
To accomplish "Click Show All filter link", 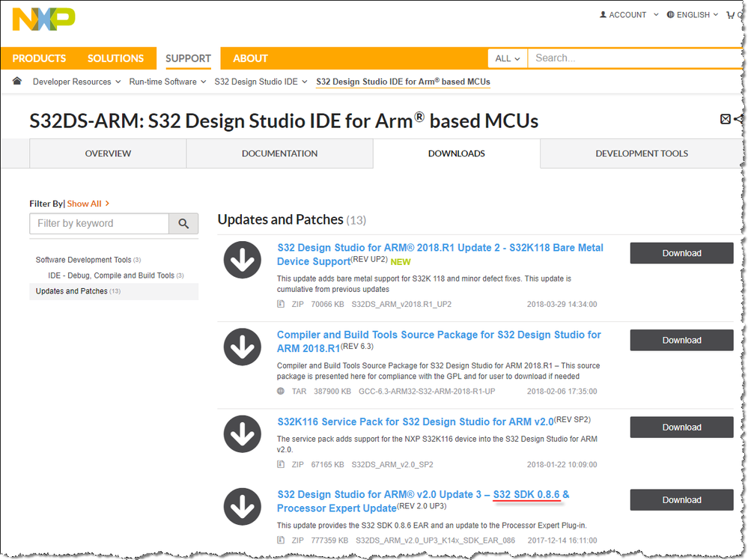I will coord(88,204).
